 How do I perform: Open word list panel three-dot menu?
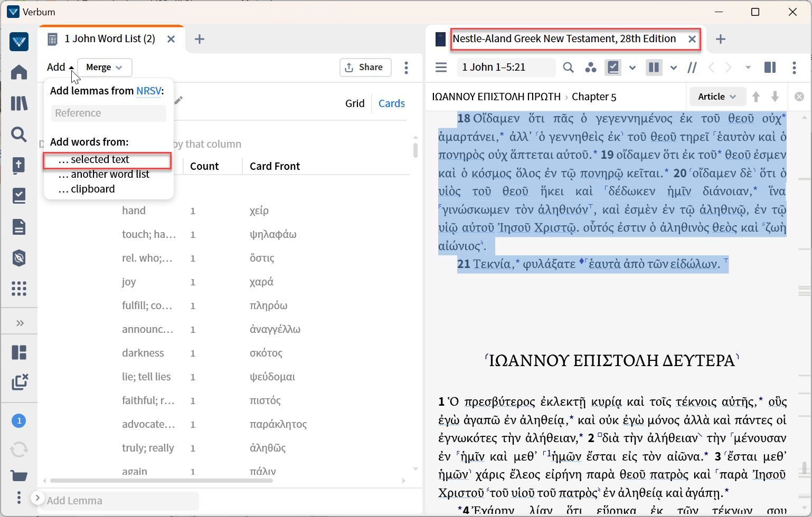[x=406, y=68]
